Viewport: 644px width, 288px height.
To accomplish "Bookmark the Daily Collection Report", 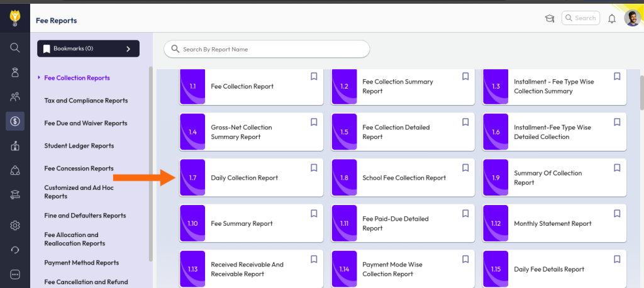I will tap(314, 168).
